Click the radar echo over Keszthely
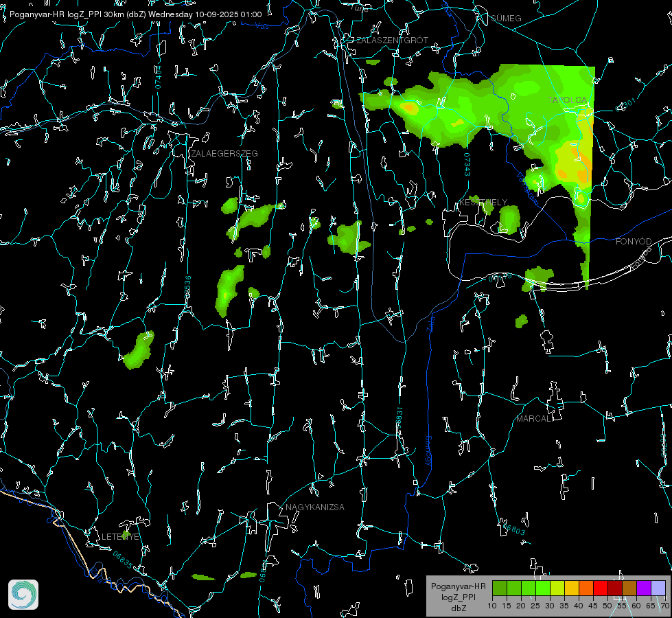Viewport: 672px width, 618px height. pyautogui.click(x=509, y=219)
